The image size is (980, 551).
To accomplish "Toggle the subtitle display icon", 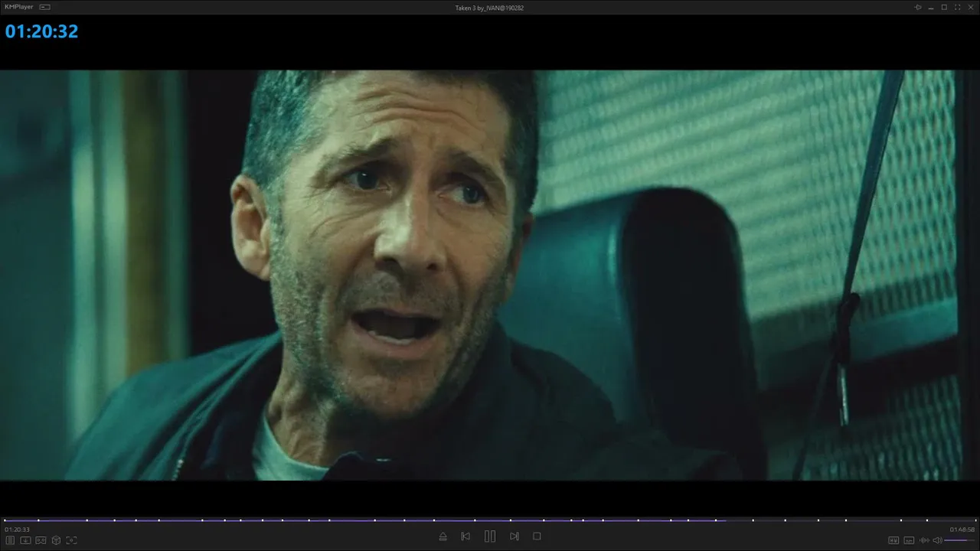I will tap(909, 540).
